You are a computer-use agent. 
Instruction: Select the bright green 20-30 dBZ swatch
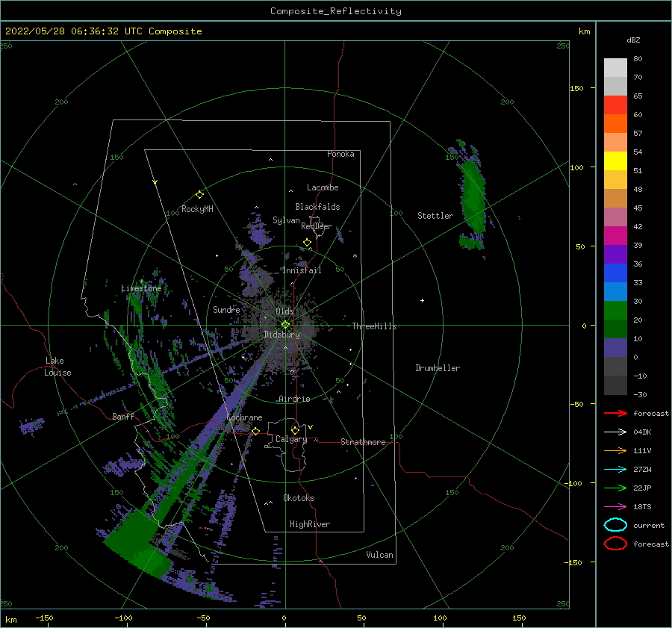click(615, 311)
